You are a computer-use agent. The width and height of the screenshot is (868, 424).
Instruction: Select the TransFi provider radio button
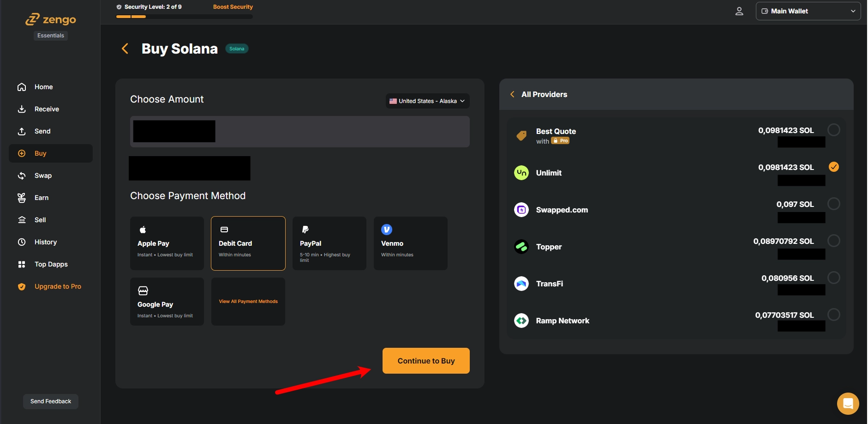click(833, 278)
